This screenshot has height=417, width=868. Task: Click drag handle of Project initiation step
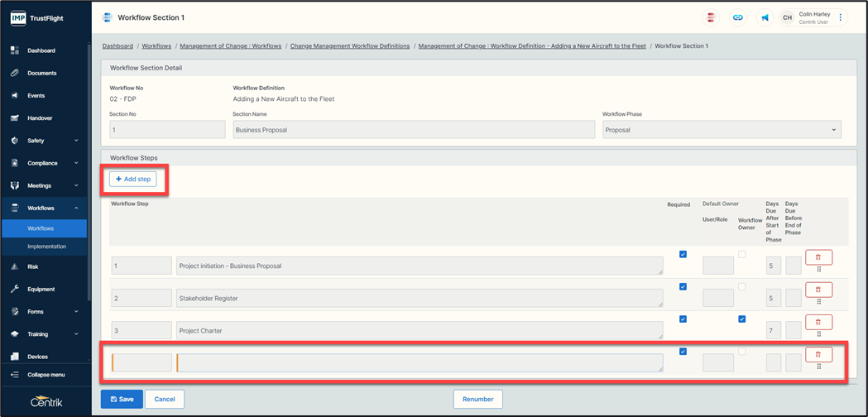pos(818,269)
